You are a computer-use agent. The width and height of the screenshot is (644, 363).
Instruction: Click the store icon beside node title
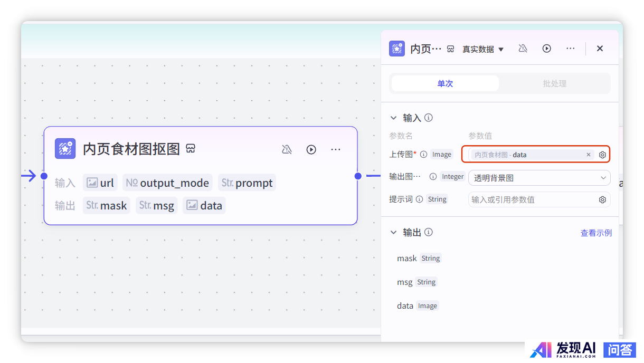(x=191, y=149)
